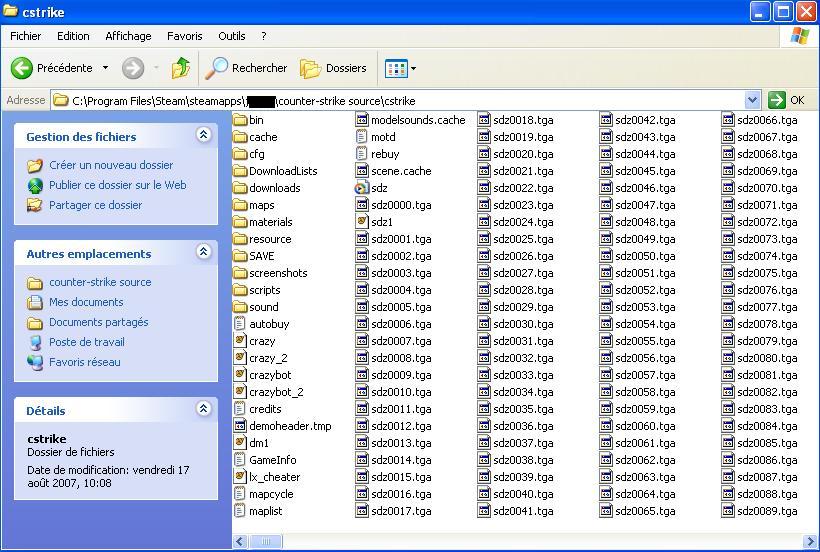Screen dimensions: 820x552
Task: Click the OK go button
Action: point(787,100)
